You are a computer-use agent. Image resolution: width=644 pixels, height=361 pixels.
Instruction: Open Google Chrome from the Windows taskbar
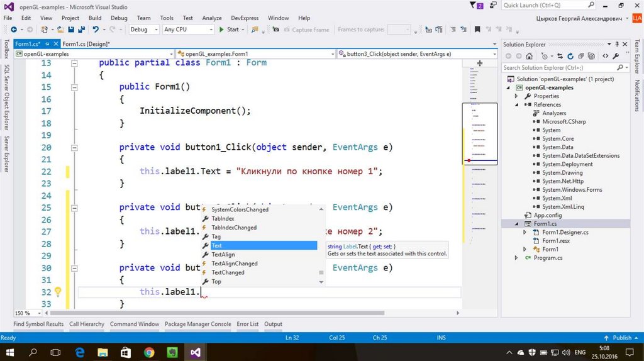pyautogui.click(x=149, y=352)
